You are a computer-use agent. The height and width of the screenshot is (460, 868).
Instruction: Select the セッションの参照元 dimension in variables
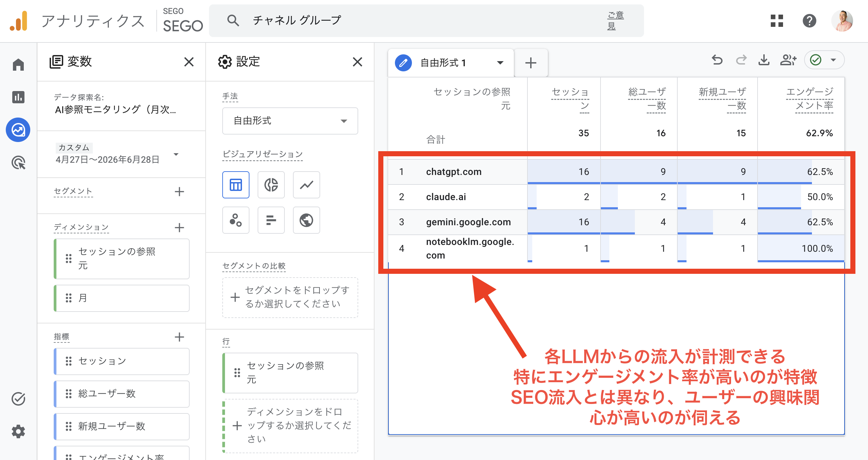point(122,259)
